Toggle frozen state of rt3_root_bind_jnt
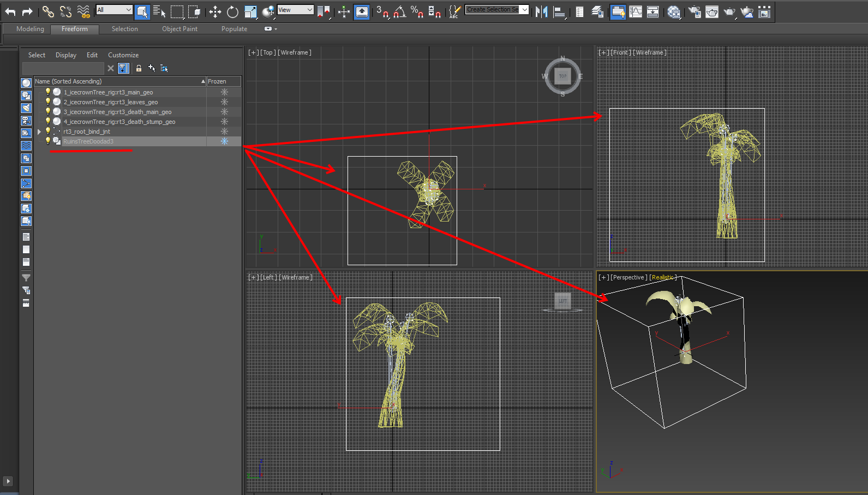Screen dimensions: 868x495 (224, 132)
